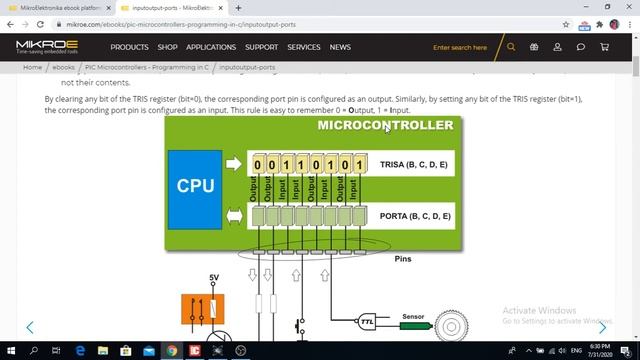
Task: Open Microsoft Store from taskbar
Action: [126, 351]
